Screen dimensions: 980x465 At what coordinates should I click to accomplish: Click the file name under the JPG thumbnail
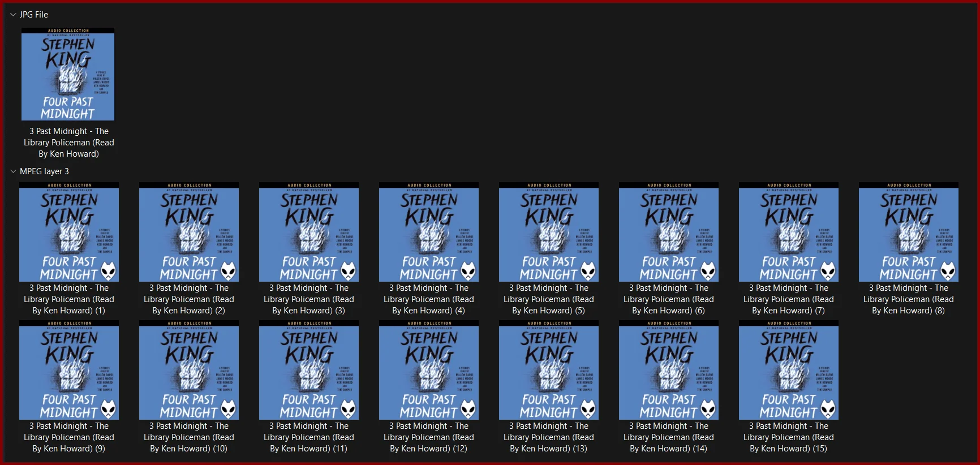[69, 143]
